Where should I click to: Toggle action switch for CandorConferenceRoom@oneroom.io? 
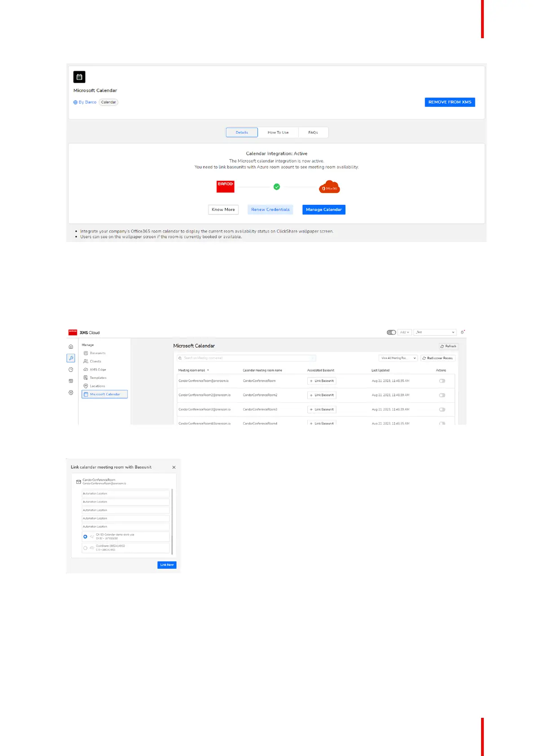442,381
